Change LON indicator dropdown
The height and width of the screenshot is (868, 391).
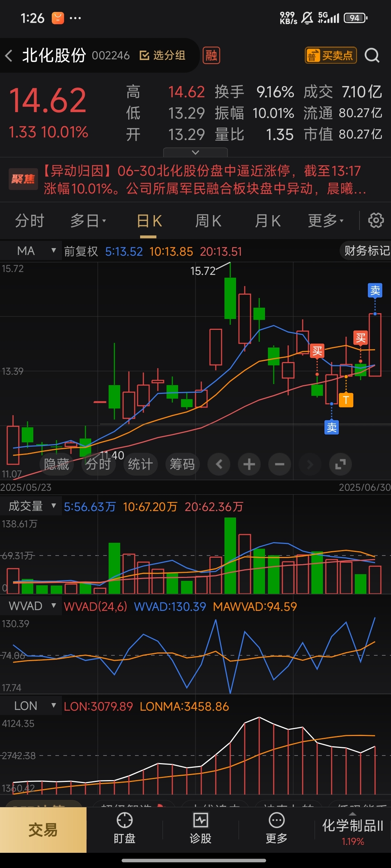click(31, 706)
